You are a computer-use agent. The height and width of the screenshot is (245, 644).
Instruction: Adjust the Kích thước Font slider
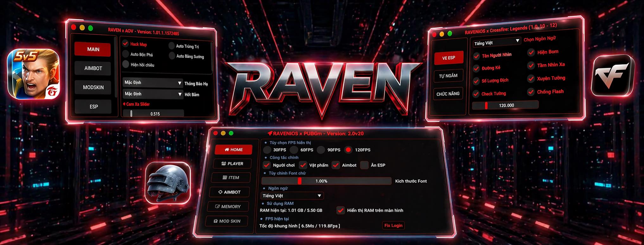(x=327, y=181)
